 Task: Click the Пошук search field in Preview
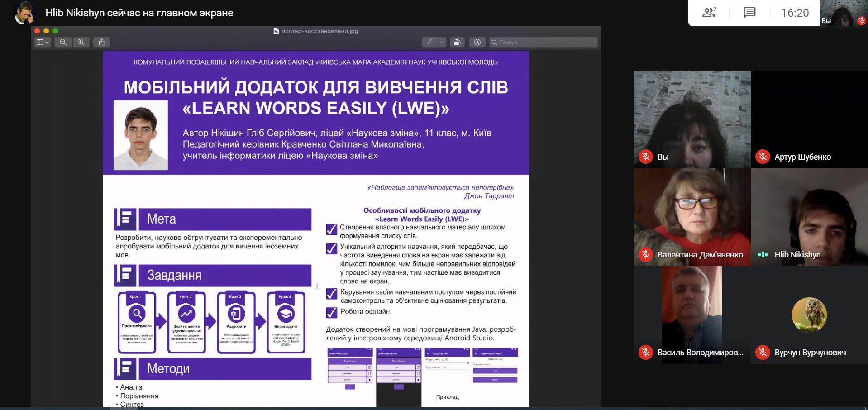543,42
